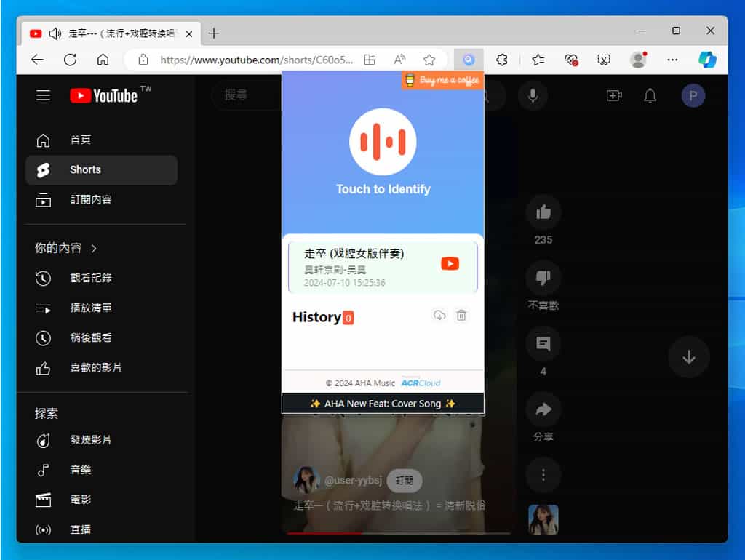
Task: Share the Short using 分享
Action: pos(543,409)
